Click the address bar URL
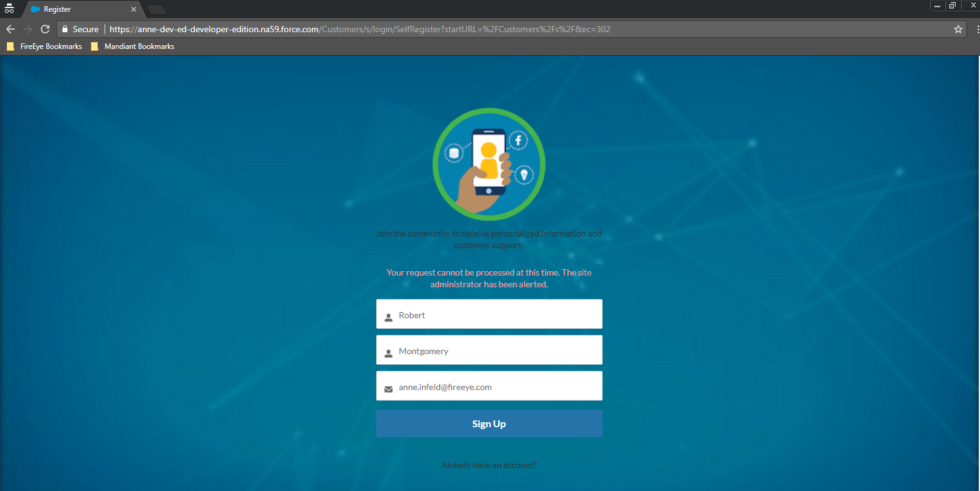Image resolution: width=980 pixels, height=491 pixels. [359, 29]
